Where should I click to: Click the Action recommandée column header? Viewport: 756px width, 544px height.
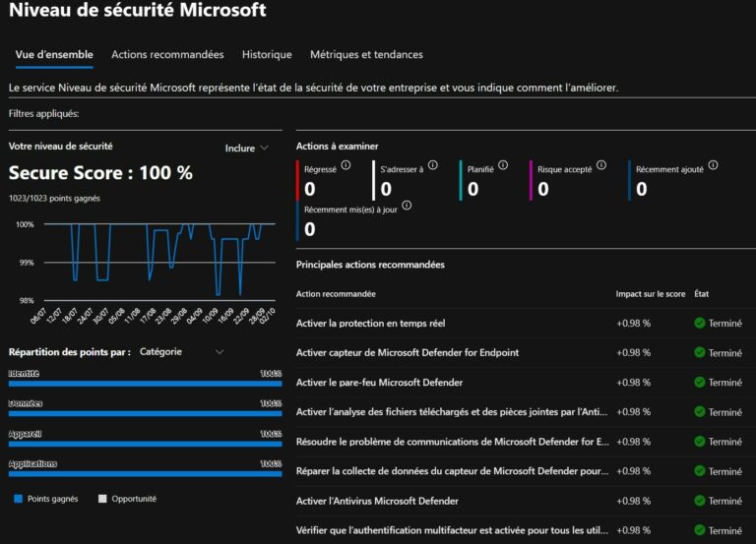(x=336, y=294)
